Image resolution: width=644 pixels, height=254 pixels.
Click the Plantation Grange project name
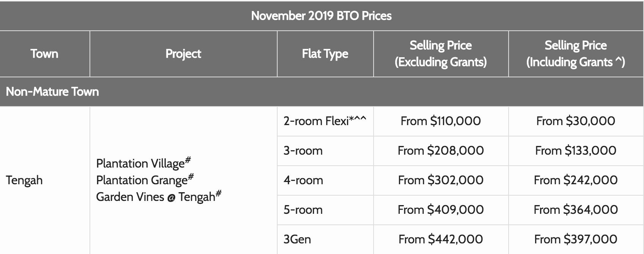click(145, 180)
